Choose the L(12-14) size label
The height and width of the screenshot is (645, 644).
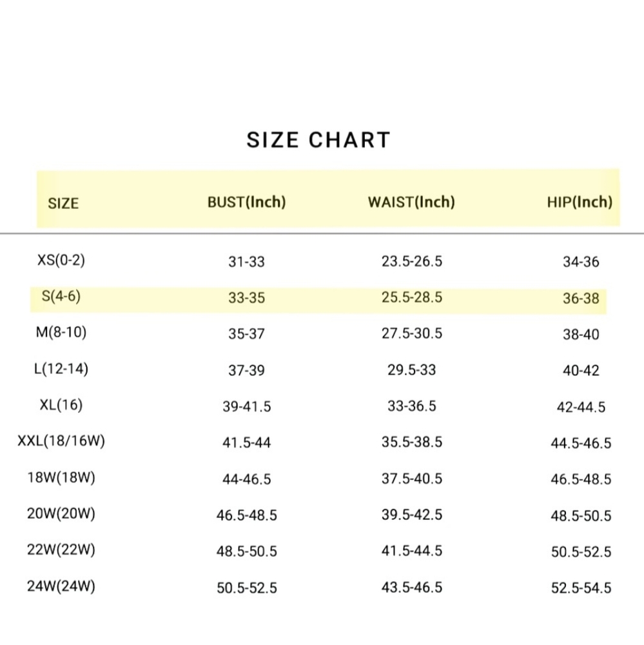coord(61,368)
